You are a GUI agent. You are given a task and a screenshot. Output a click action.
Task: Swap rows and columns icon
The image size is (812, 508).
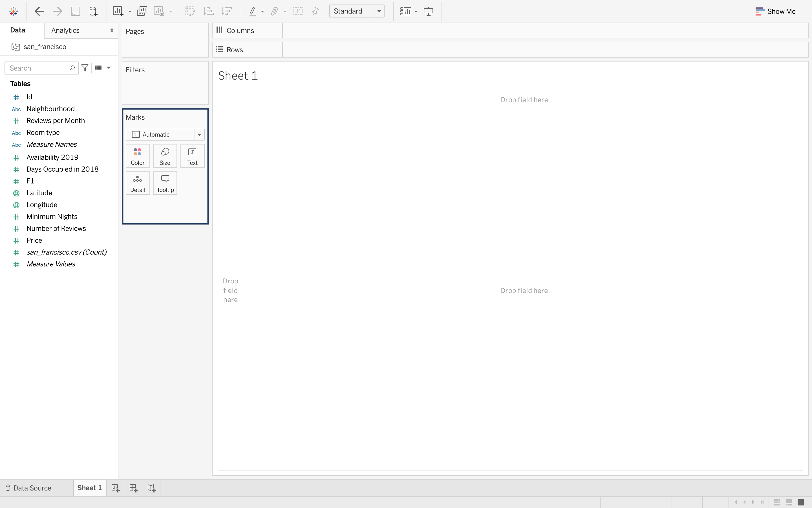[190, 11]
